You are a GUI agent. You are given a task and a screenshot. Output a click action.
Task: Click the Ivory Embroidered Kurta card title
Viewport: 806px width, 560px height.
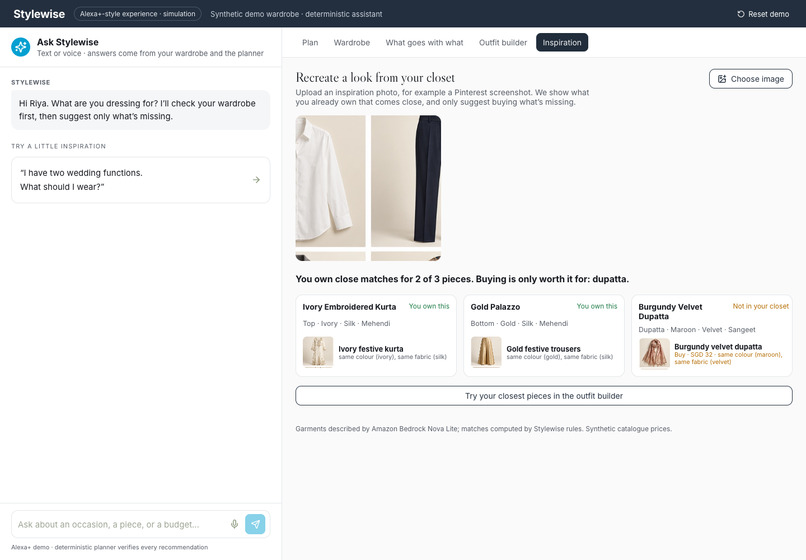pos(349,307)
